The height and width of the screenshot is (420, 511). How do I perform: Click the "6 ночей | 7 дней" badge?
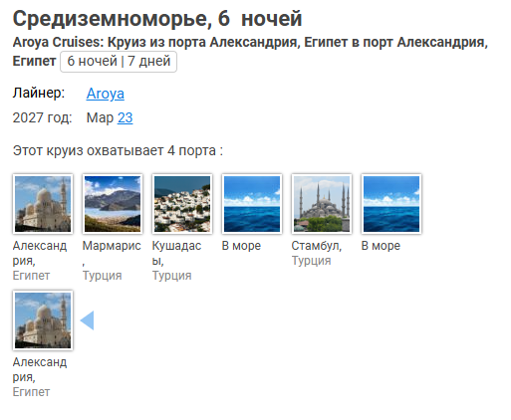pos(119,62)
